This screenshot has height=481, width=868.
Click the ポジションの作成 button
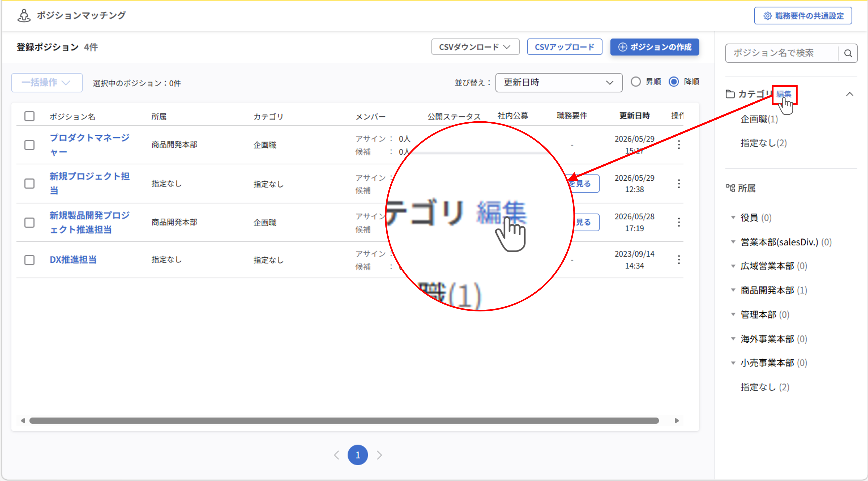(x=654, y=47)
